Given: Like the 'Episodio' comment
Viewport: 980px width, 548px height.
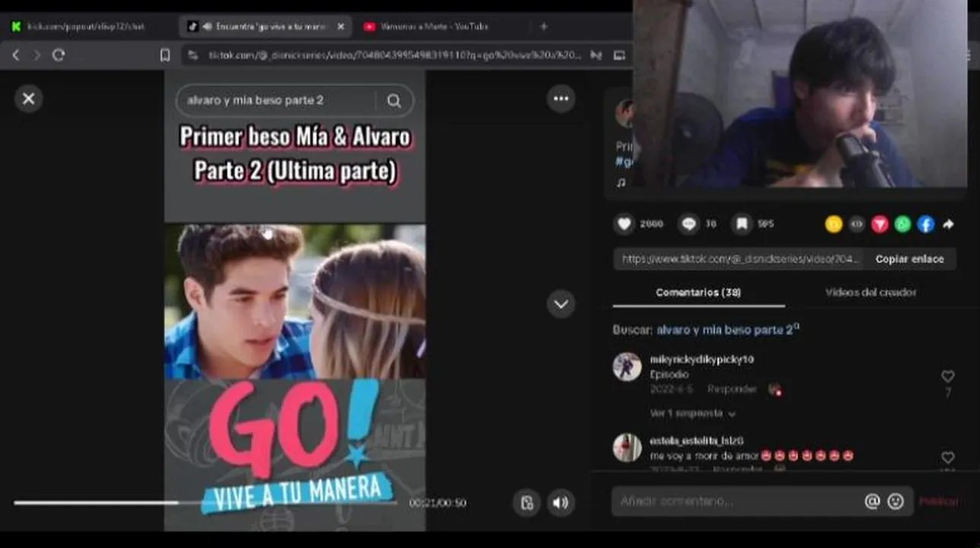Looking at the screenshot, I should [947, 376].
